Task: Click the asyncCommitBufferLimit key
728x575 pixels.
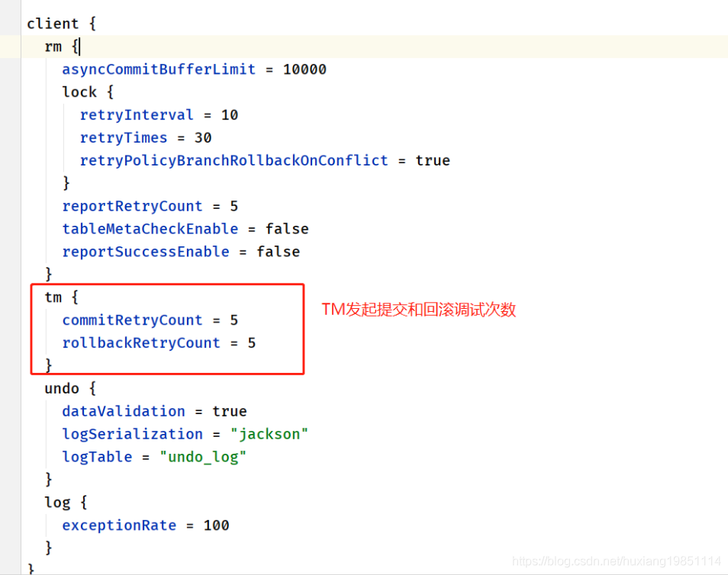Action: pyautogui.click(x=159, y=69)
